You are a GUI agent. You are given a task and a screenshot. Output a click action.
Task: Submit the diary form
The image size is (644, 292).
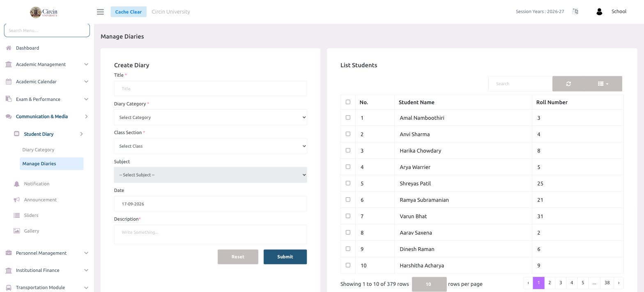tap(285, 257)
